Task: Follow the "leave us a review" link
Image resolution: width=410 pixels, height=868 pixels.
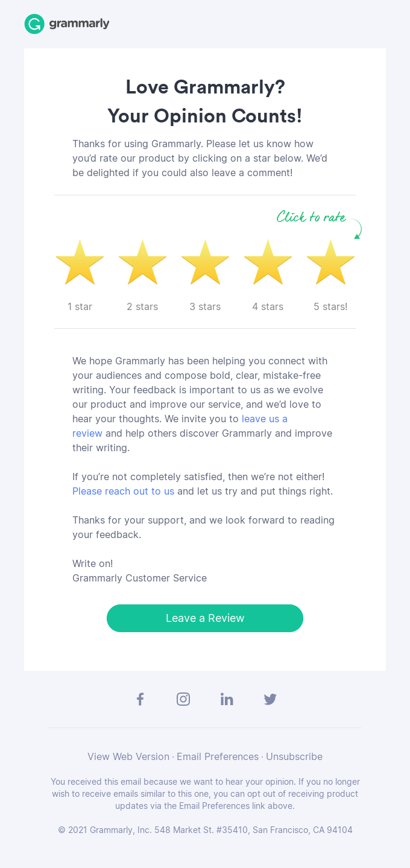Action: [x=264, y=419]
